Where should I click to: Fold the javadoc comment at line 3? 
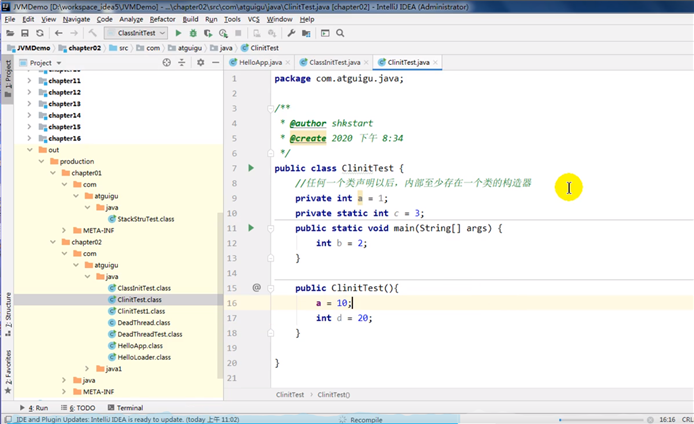click(x=270, y=108)
